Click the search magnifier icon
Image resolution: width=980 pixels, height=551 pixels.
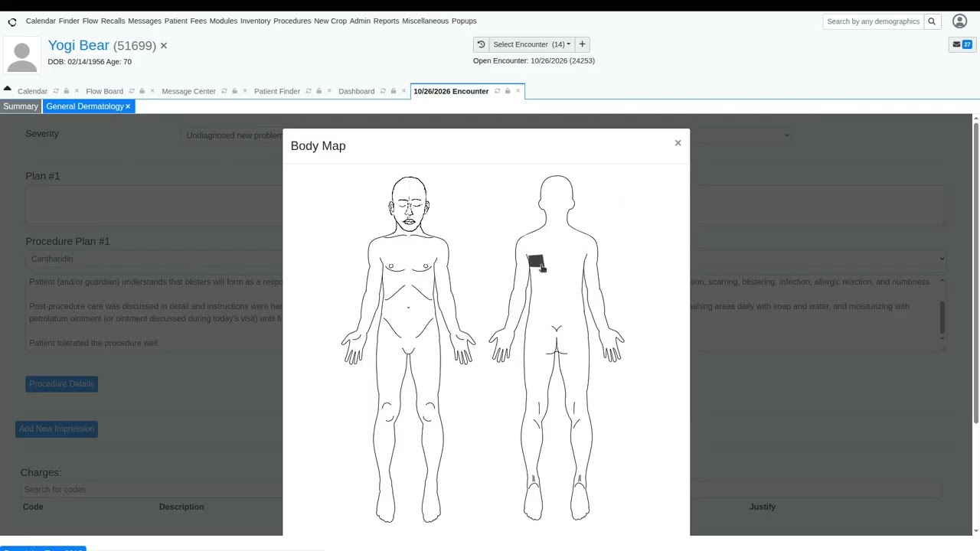pos(932,21)
